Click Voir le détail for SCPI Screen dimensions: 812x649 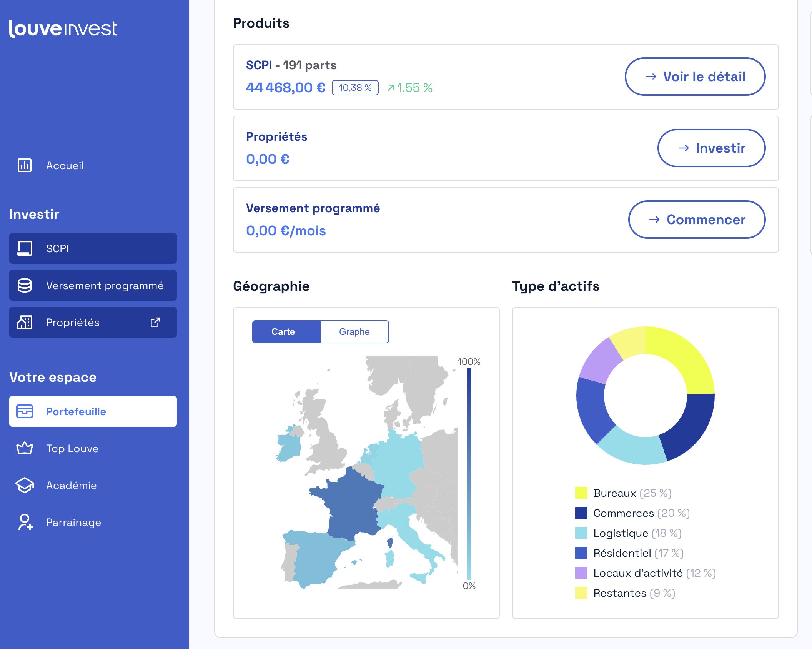tap(695, 77)
